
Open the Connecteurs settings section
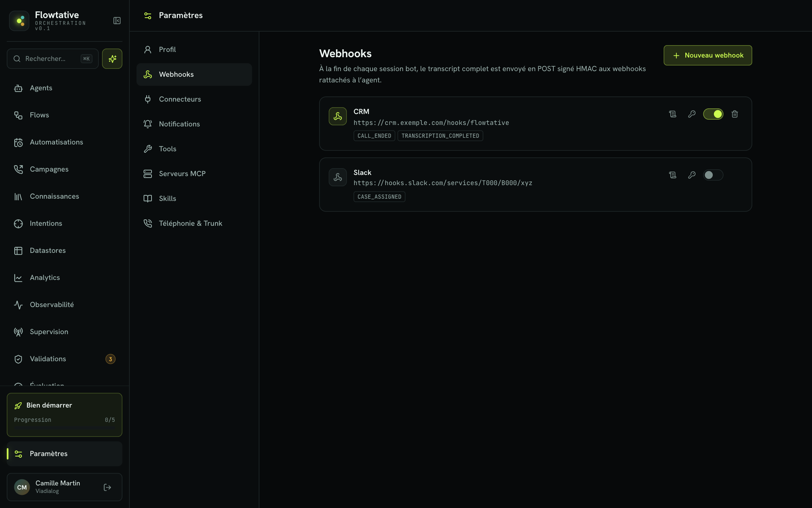194,99
